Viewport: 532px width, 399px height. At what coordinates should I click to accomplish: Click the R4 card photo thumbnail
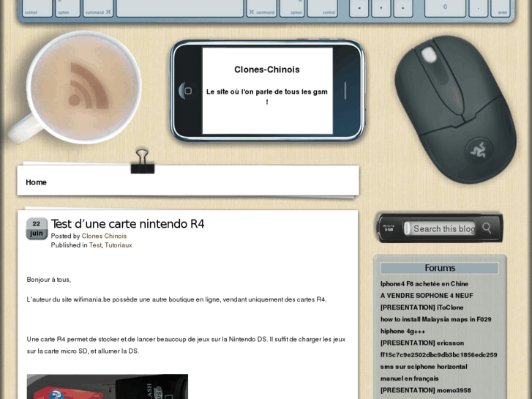coord(108,387)
